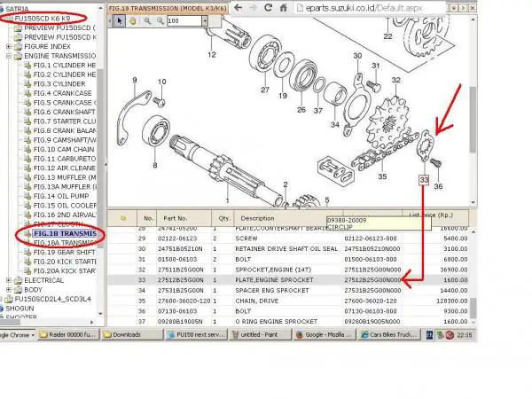Open FIG.1 CYLINDER HEAD figure

click(x=65, y=65)
